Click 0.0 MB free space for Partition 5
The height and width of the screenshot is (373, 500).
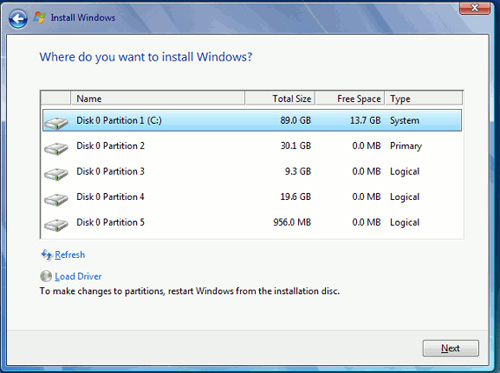tap(366, 222)
